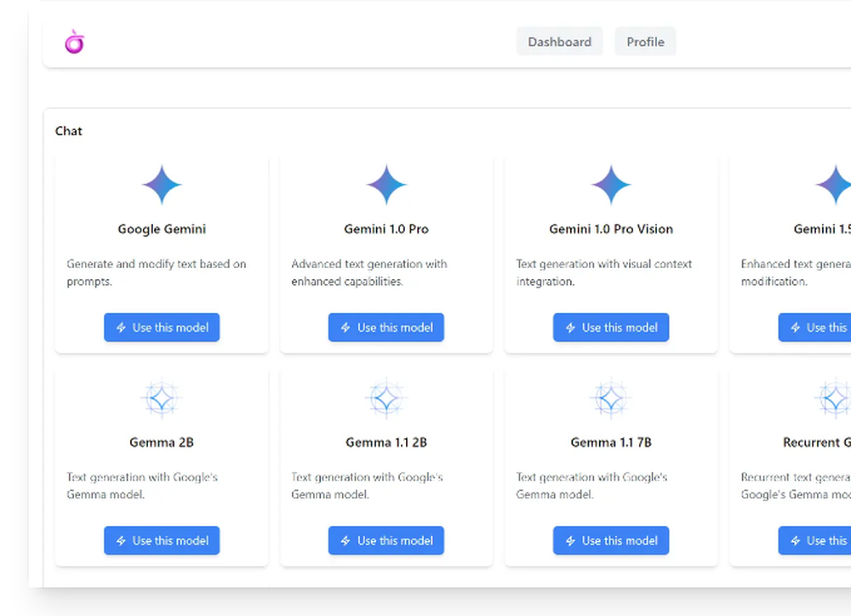Select "Advanced text generation with enhanced capabilities." description
The width and height of the screenshot is (851, 616).
coord(369,272)
